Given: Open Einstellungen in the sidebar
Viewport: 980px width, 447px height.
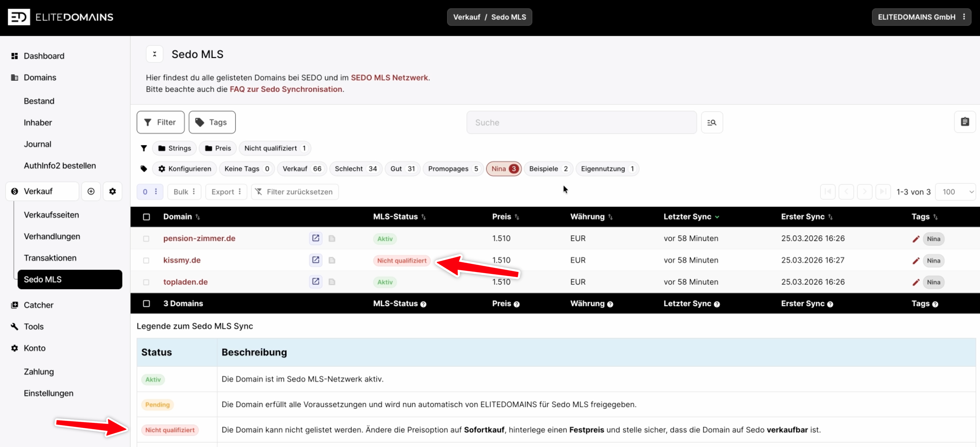Looking at the screenshot, I should [49, 393].
